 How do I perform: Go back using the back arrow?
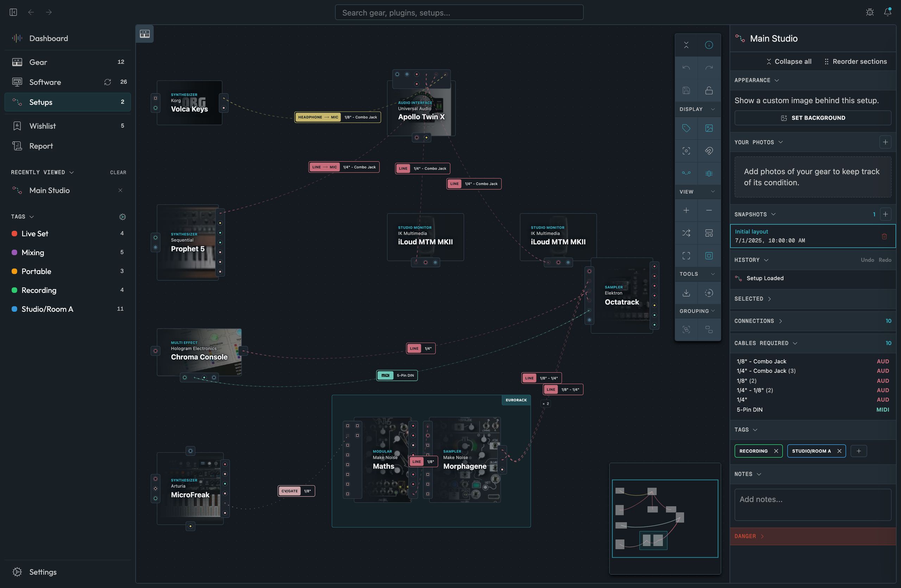(31, 12)
